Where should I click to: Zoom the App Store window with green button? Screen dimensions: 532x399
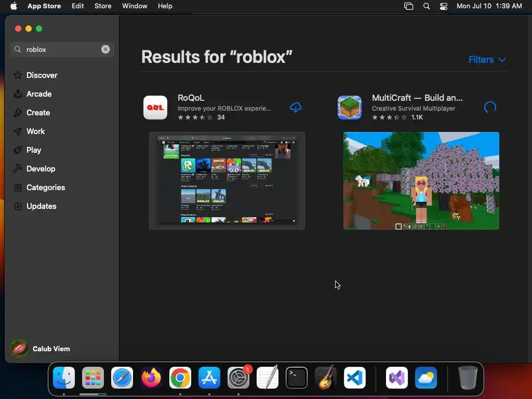pos(39,29)
